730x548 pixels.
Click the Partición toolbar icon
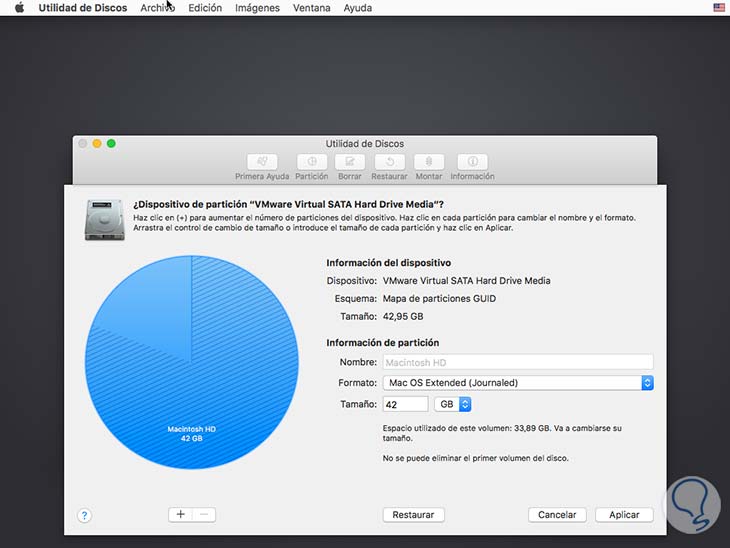(x=311, y=162)
